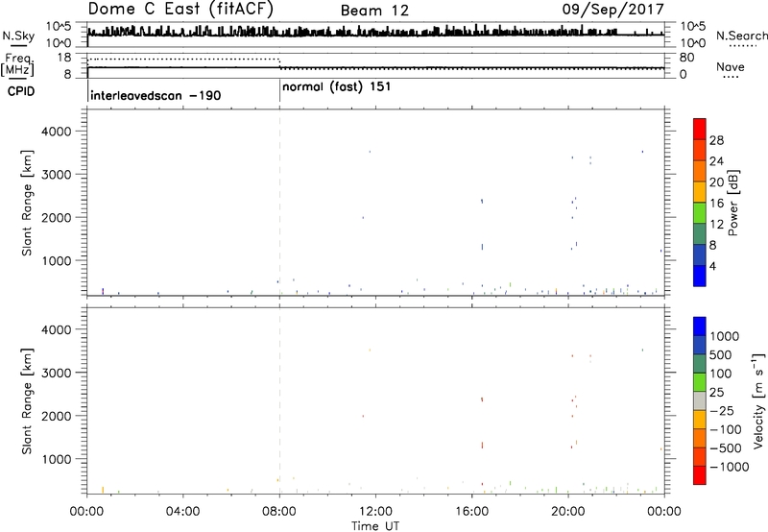
Task: Click the "3000" tick in the power panel
Action: tap(57, 175)
